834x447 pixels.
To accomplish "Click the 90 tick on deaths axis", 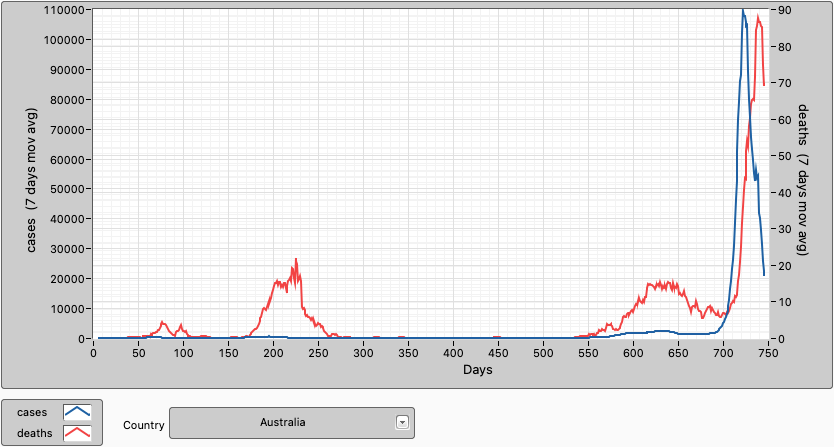I will point(785,10).
